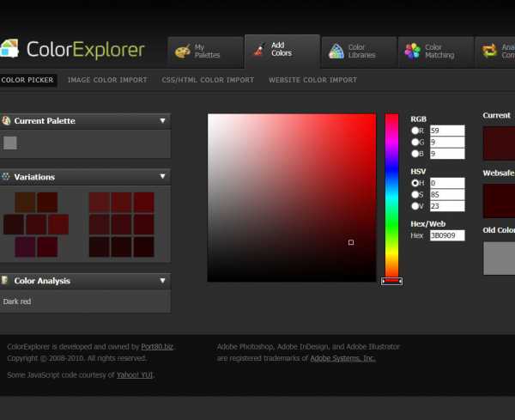Click the bottom-left grid variation swatch
Screen dimensions: 515x420
pyautogui.click(x=100, y=247)
